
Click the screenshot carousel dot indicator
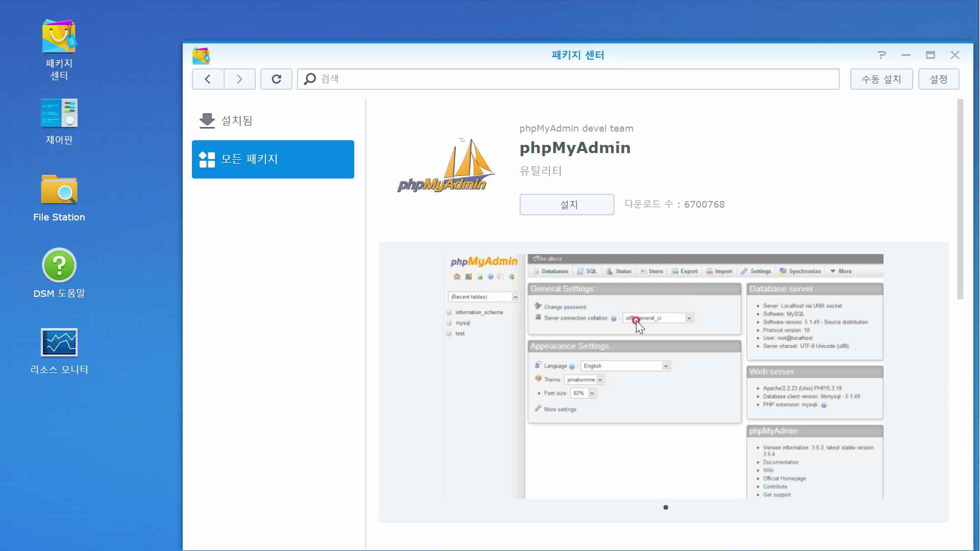[x=666, y=507]
